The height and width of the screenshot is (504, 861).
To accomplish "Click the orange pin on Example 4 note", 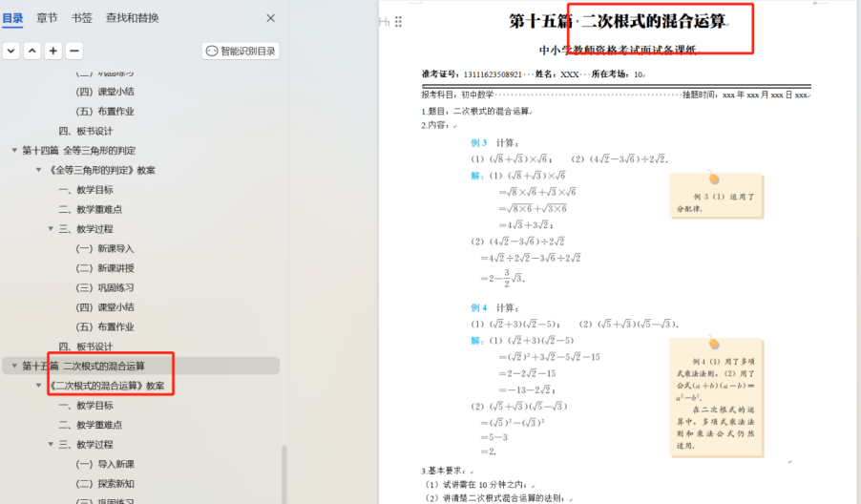I will click(x=713, y=343).
